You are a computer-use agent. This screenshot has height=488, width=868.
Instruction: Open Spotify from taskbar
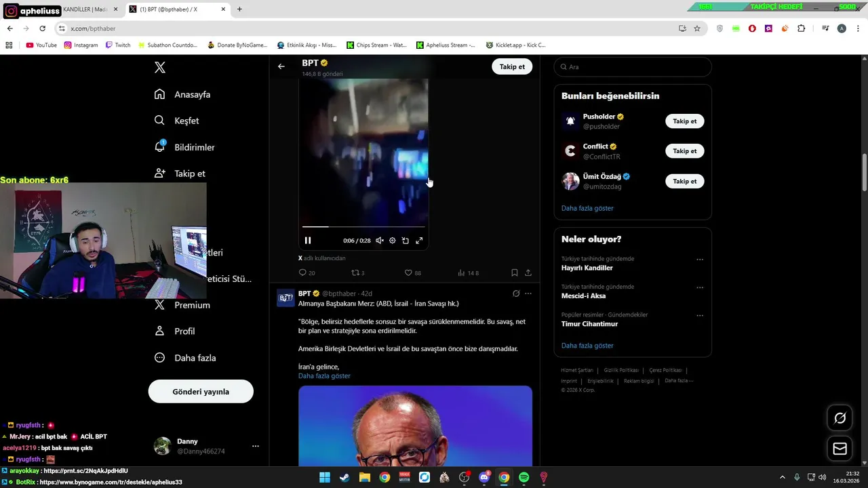pos(524,478)
